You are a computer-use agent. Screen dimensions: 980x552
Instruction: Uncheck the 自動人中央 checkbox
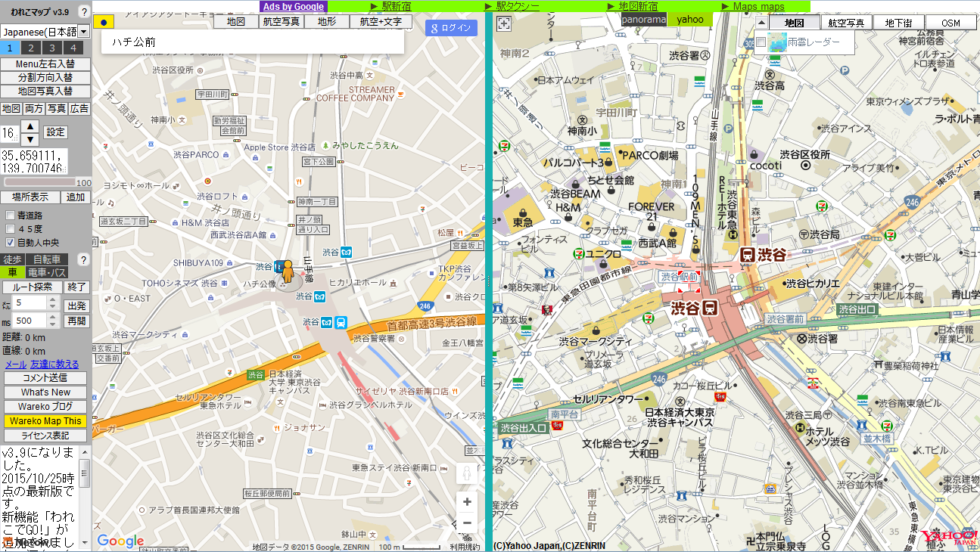[x=10, y=243]
